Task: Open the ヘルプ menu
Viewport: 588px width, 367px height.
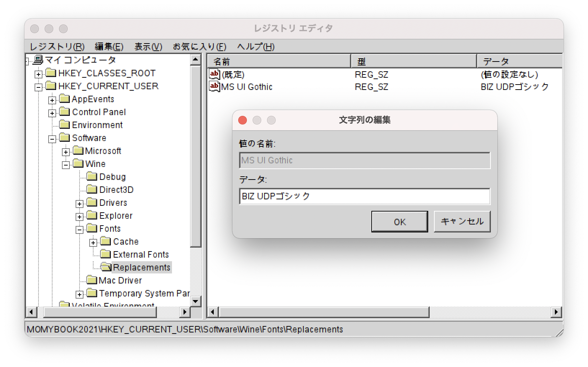Action: point(255,47)
